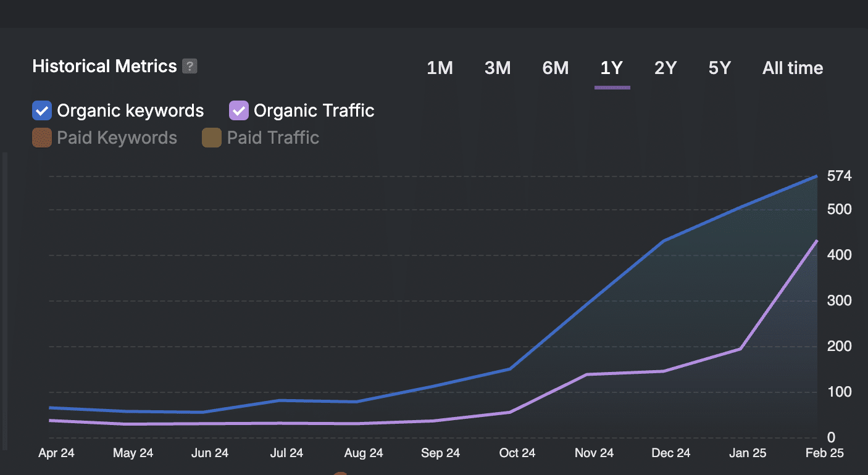Select the 3M view

click(498, 68)
